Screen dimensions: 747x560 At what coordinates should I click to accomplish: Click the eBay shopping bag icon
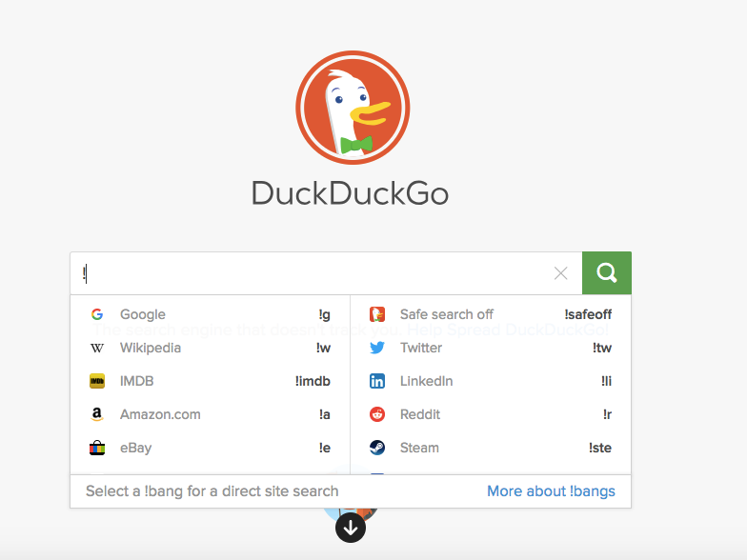point(97,448)
